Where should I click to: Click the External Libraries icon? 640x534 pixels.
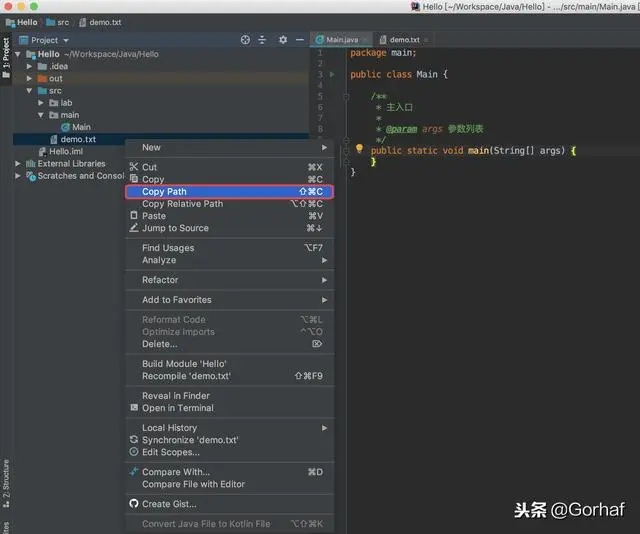click(x=31, y=164)
